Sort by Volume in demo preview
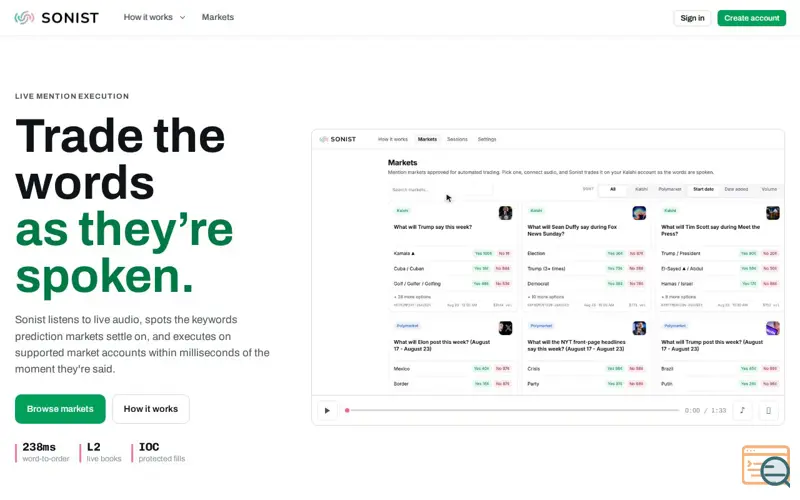Screen dimensions: 800x500 [x=769, y=189]
